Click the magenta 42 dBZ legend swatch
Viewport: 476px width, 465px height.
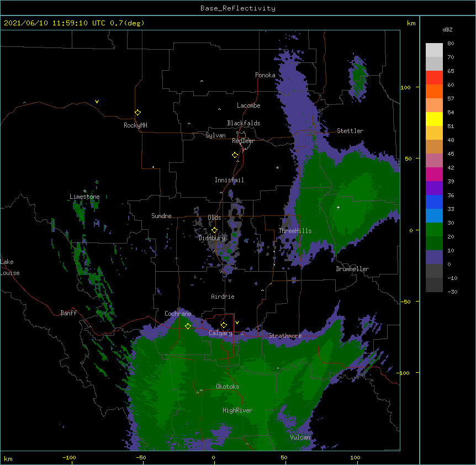pyautogui.click(x=434, y=174)
